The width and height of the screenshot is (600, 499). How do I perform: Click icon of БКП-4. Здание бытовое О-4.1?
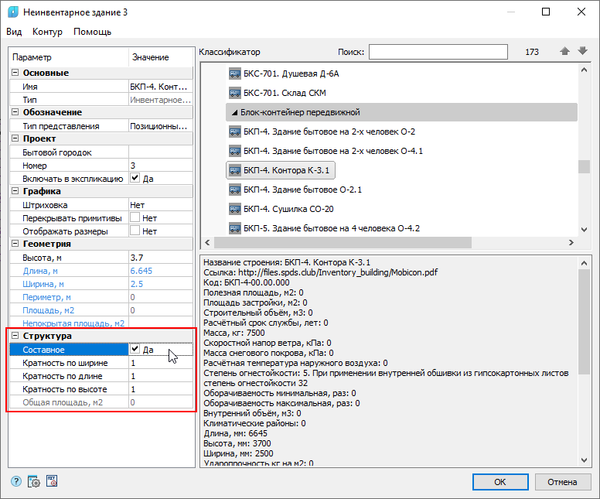(235, 151)
